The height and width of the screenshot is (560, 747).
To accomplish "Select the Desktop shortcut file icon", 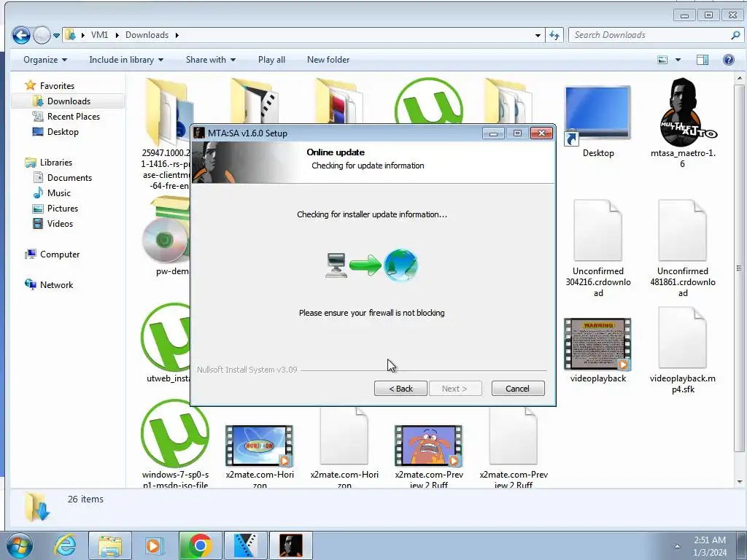I will pos(598,117).
